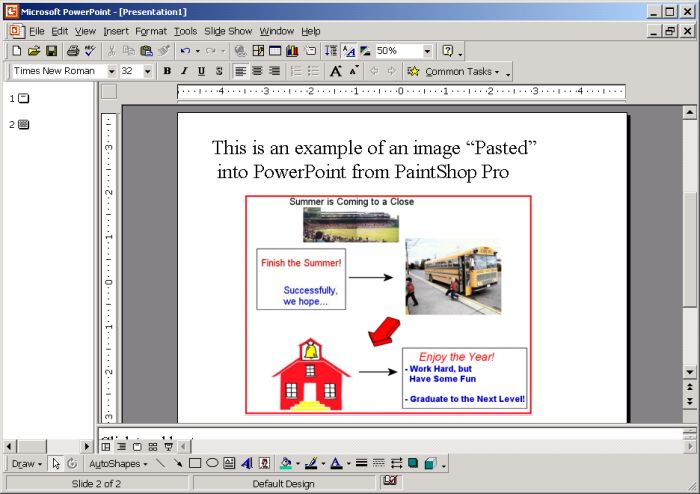700x494 pixels.
Task: Open the 50% zoom dropdown
Action: click(427, 51)
